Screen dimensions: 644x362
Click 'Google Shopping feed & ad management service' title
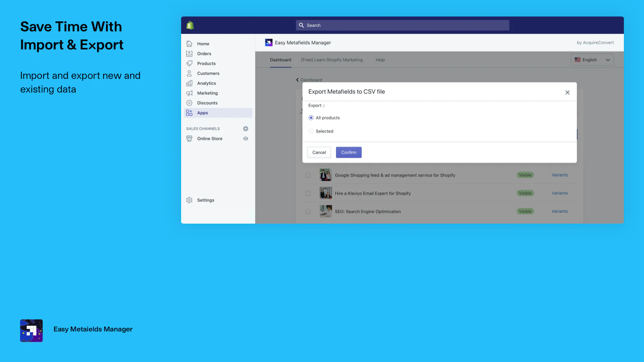[395, 175]
